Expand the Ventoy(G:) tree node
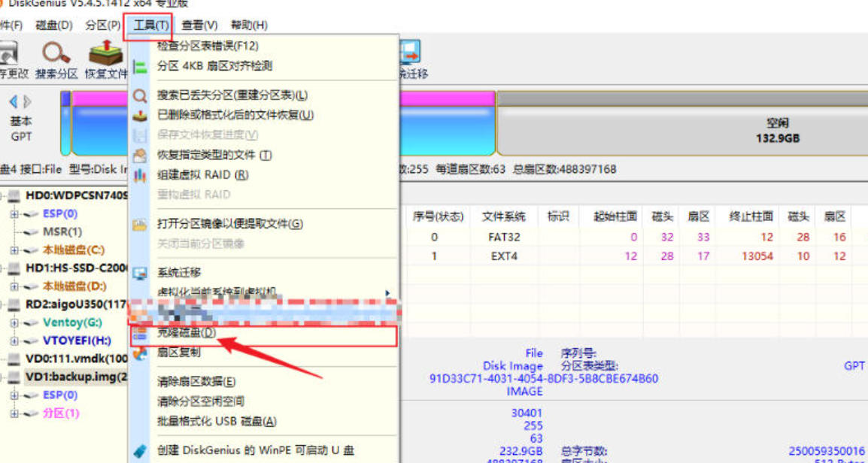The height and width of the screenshot is (463, 868). tap(14, 322)
